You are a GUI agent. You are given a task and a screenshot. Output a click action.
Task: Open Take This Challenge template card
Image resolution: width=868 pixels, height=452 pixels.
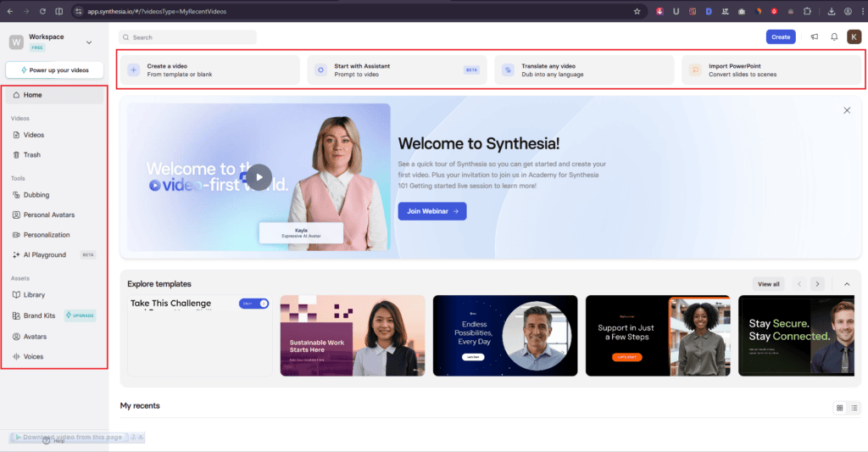tap(200, 336)
